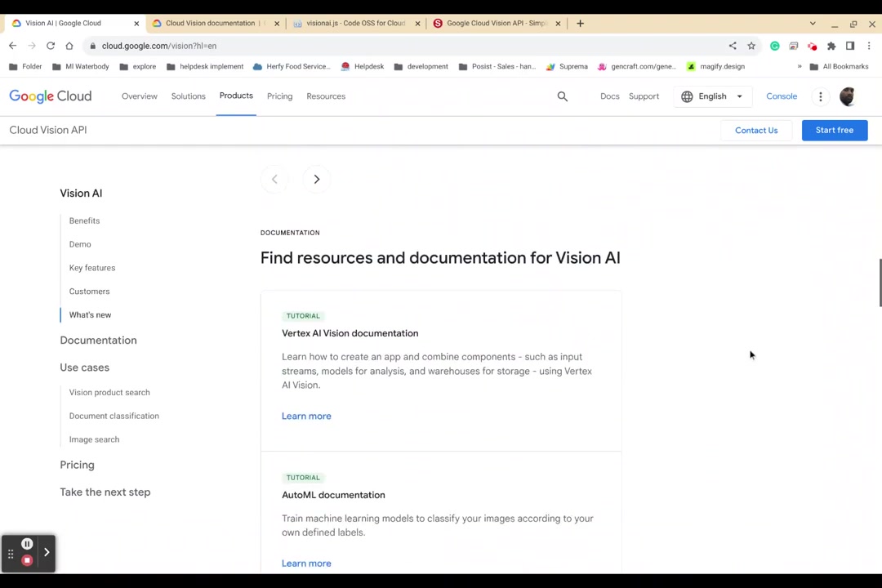The width and height of the screenshot is (882, 588).
Task: Open the screen recorder grid handle
Action: (x=11, y=553)
